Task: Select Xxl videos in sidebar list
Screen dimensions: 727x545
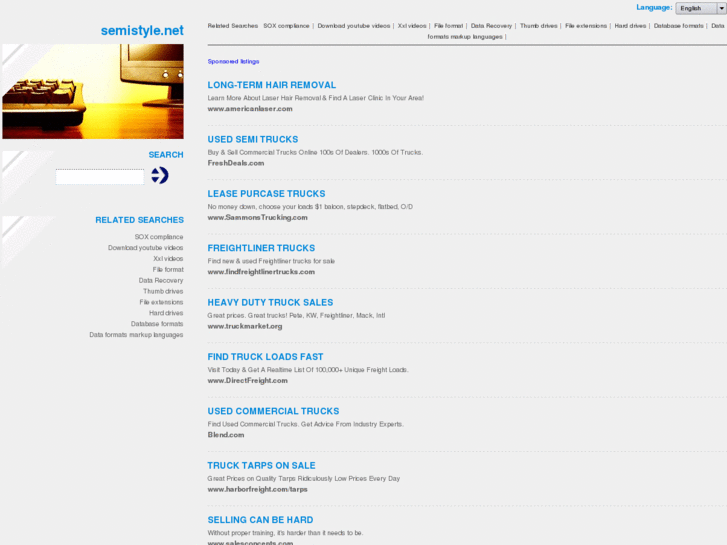Action: pyautogui.click(x=168, y=259)
